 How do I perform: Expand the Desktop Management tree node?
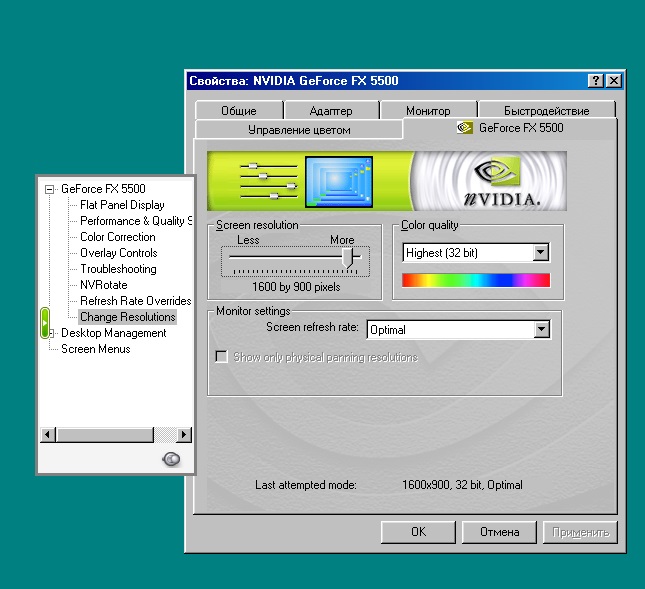(51, 333)
